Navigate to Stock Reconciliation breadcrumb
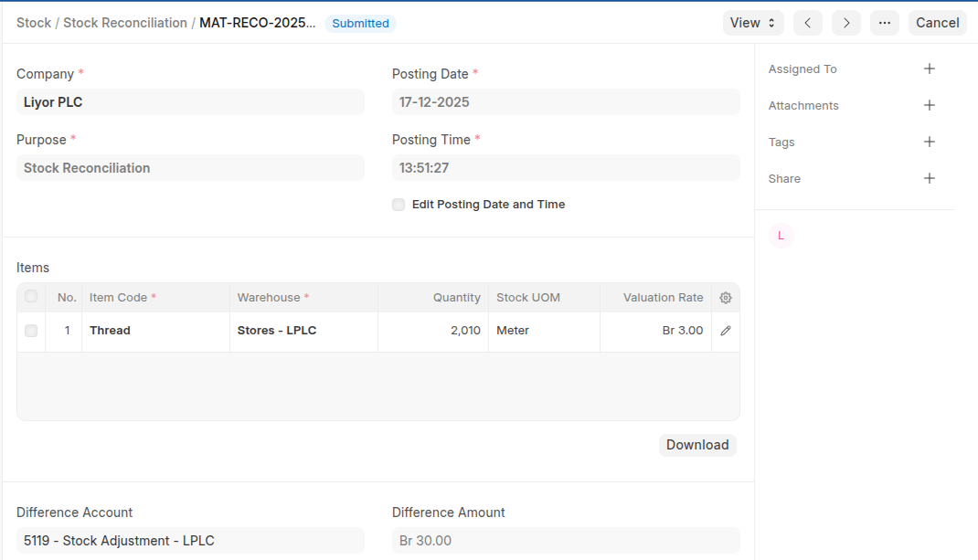978x560 pixels. tap(124, 23)
